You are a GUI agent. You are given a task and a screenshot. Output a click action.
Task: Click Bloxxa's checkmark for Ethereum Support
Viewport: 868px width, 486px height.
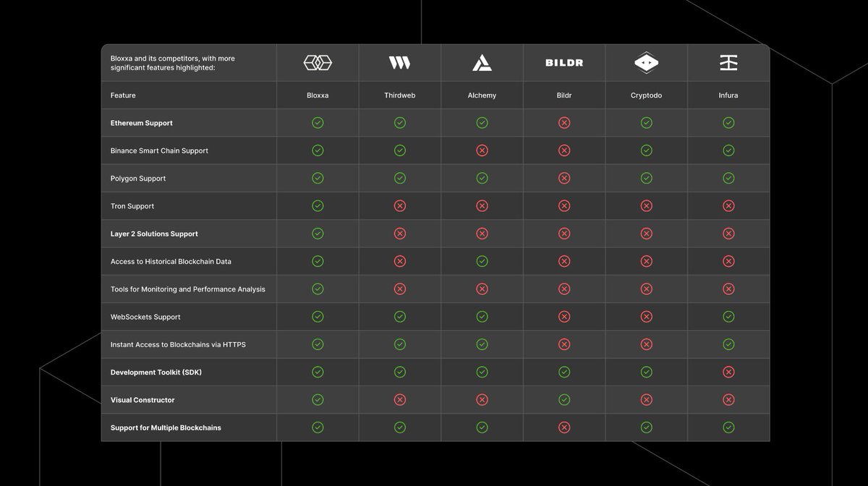point(318,123)
